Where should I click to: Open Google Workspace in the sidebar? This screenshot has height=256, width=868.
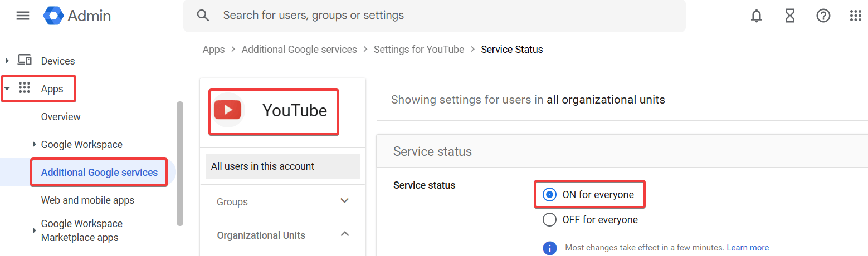(82, 145)
